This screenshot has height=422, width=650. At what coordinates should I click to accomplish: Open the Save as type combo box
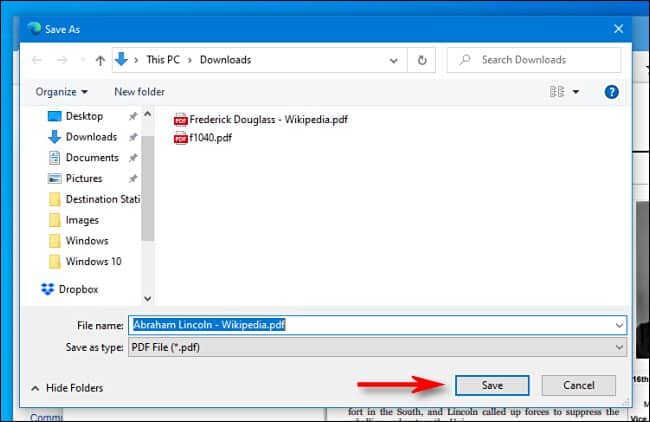click(x=377, y=347)
